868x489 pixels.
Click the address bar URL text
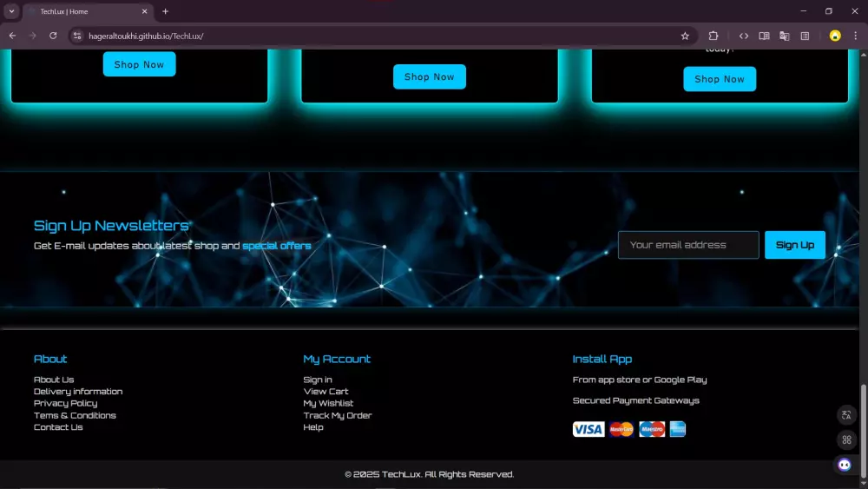(146, 36)
